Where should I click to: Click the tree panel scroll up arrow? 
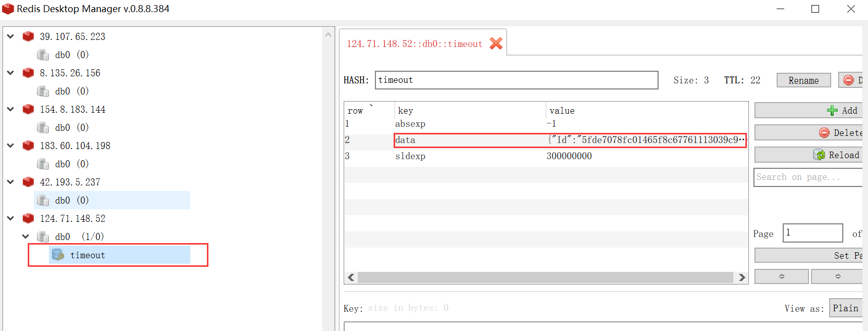[x=328, y=34]
